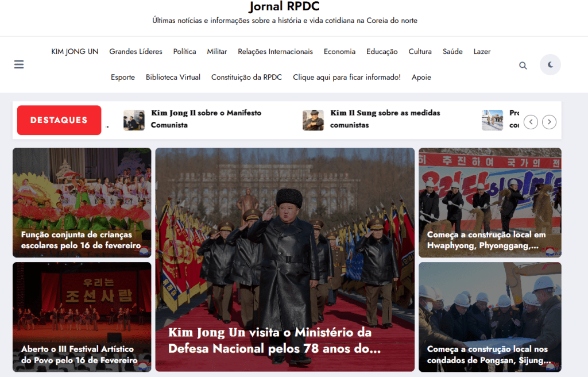The width and height of the screenshot is (588, 377).
Task: Toggle dark mode moon button
Action: click(550, 65)
